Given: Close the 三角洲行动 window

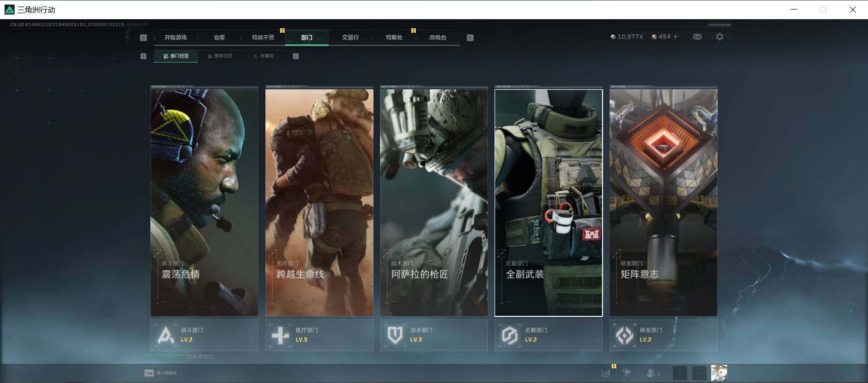Looking at the screenshot, I should 853,10.
